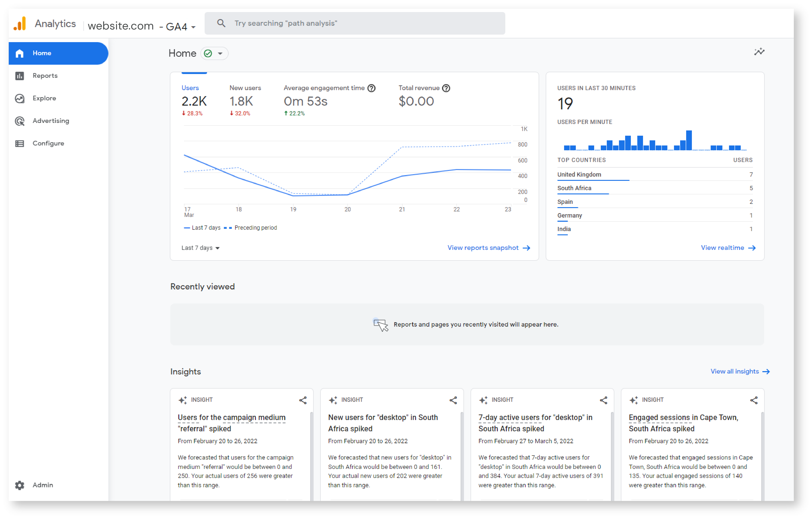Click the TOP COUNTRIES column header
Screen dimensions: 812x519
(x=581, y=160)
